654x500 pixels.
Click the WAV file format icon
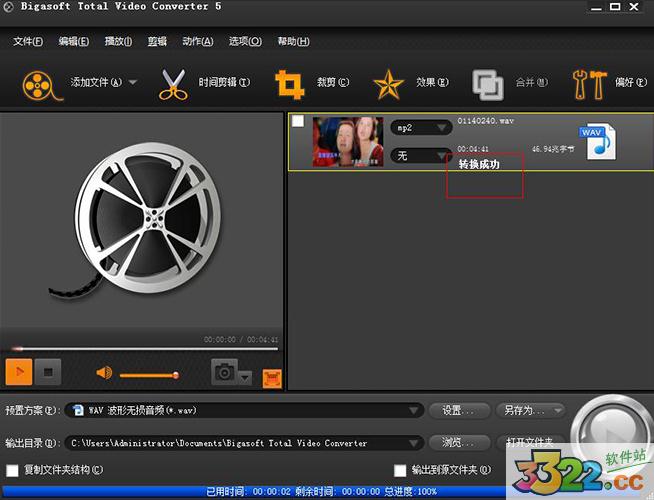[x=597, y=141]
